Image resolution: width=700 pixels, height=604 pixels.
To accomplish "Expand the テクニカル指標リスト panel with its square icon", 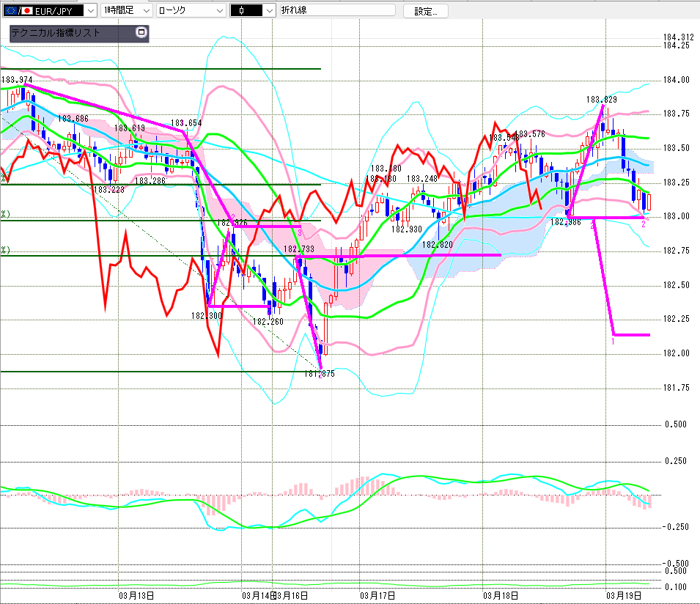I will coord(141,32).
